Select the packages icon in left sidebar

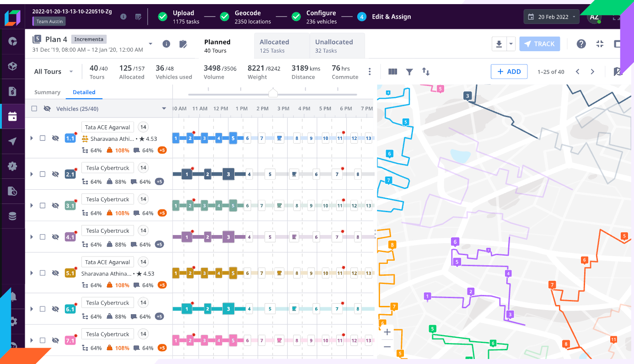pos(12,65)
